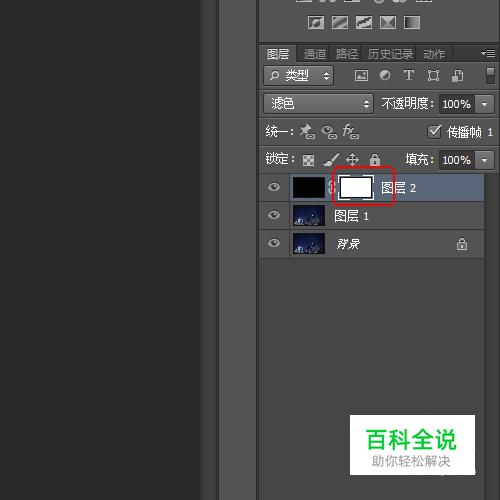The width and height of the screenshot is (500, 500).
Task: Lock transparent pixels with checkerboard icon
Action: [x=308, y=160]
